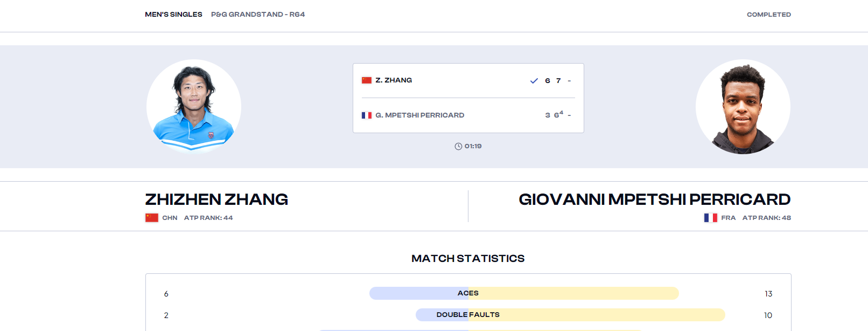
Task: Click the clock icon showing match duration
Action: pyautogui.click(x=458, y=146)
